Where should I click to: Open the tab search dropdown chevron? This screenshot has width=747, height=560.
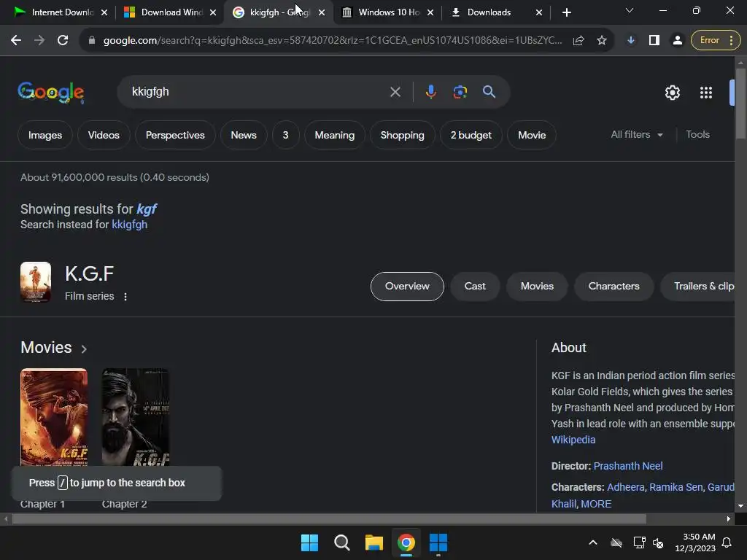point(630,10)
